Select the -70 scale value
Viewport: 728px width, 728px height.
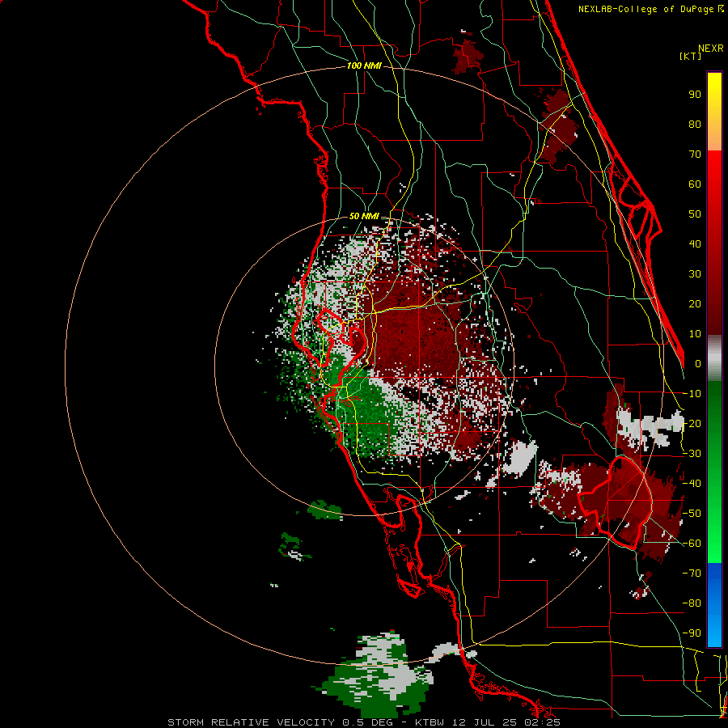point(692,574)
